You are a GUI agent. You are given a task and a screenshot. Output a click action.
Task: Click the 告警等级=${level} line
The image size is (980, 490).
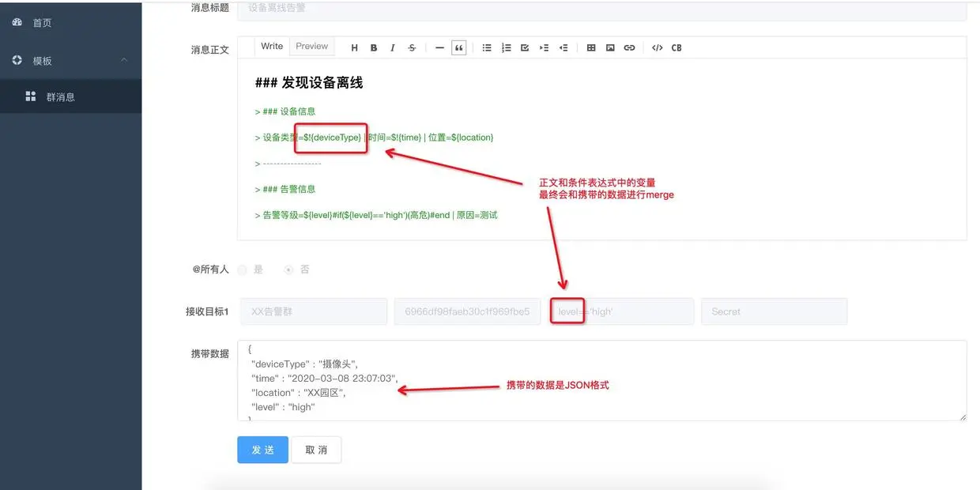pyautogui.click(x=376, y=215)
